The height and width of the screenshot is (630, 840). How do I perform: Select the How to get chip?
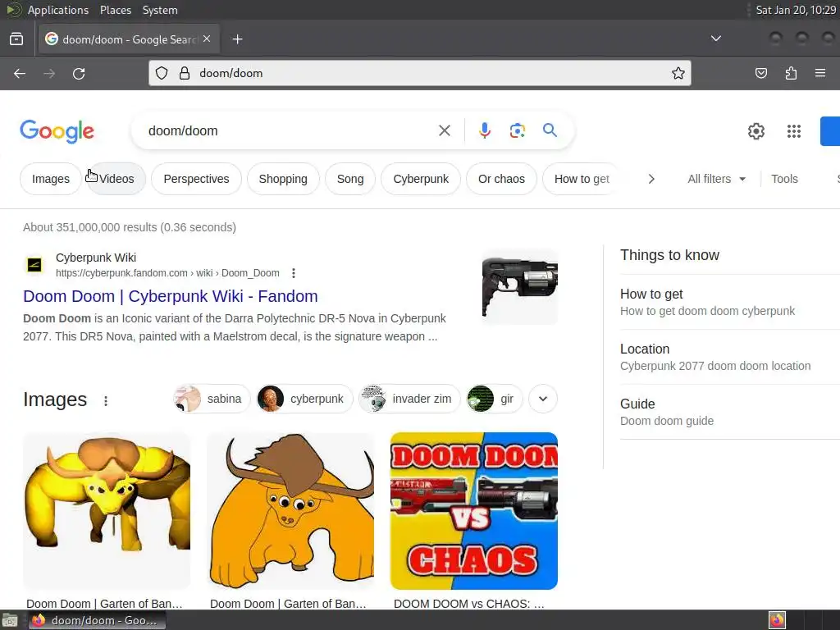pos(582,179)
